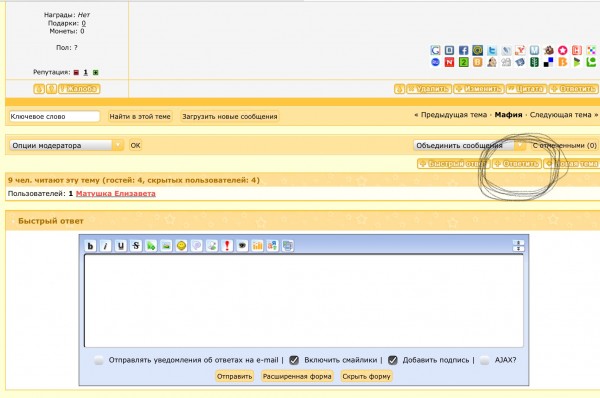Toggle editor size using the resize arrows icon

coord(518,246)
